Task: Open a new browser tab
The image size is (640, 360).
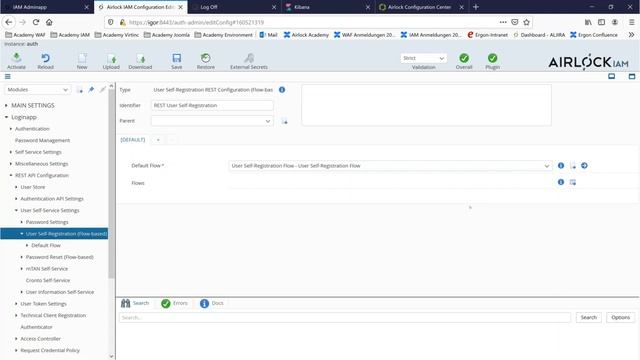Action: click(x=476, y=7)
